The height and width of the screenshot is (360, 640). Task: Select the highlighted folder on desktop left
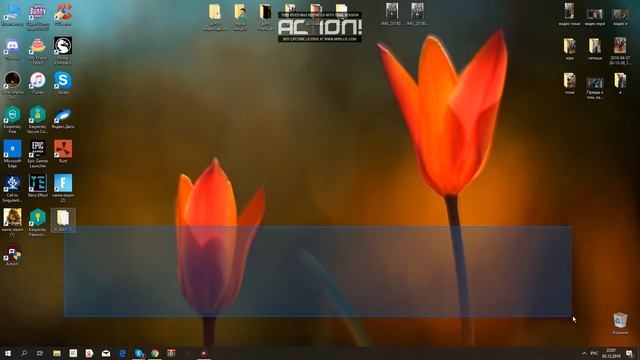coord(63,220)
